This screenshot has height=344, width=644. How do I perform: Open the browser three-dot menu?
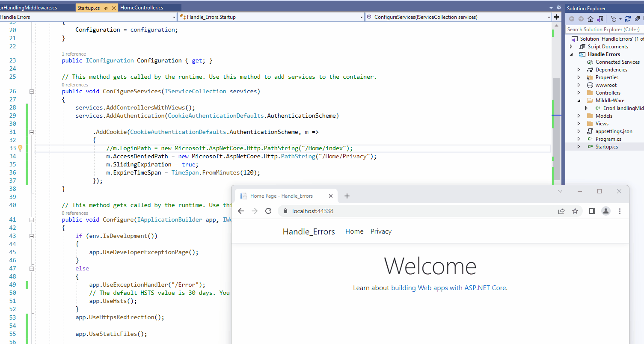pyautogui.click(x=620, y=211)
